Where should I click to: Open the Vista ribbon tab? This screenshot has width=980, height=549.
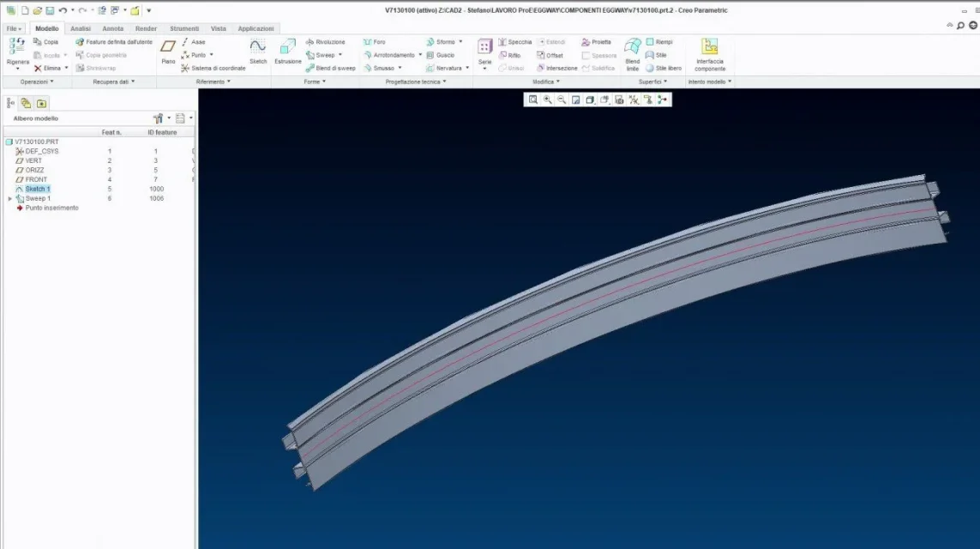[219, 28]
